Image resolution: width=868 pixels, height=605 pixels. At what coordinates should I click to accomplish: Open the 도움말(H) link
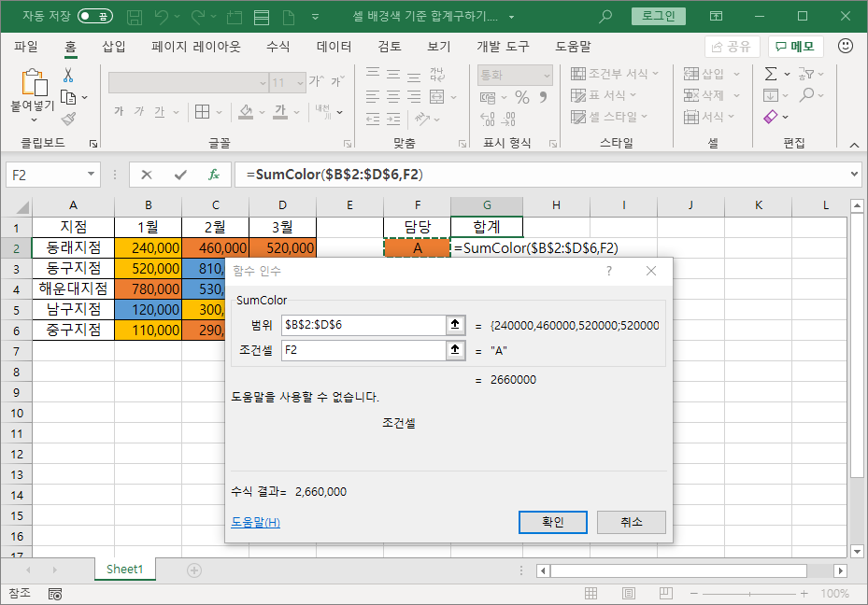tap(255, 522)
